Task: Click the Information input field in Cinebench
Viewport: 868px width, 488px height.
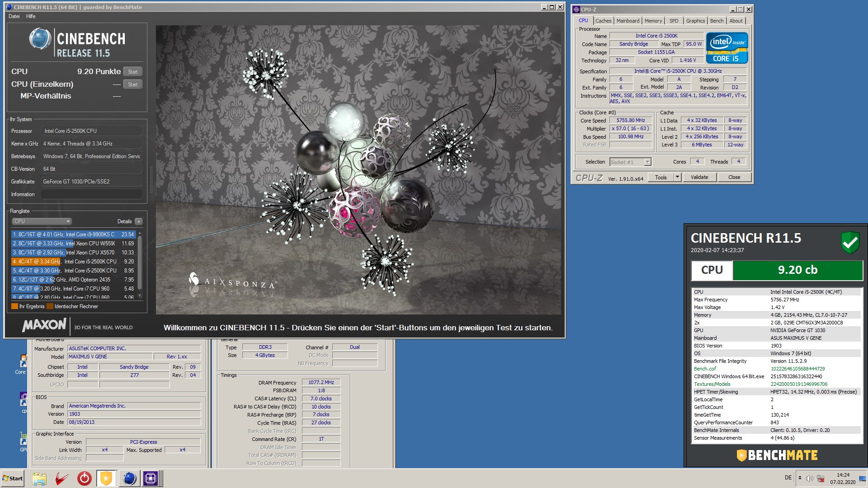Action: pos(92,194)
